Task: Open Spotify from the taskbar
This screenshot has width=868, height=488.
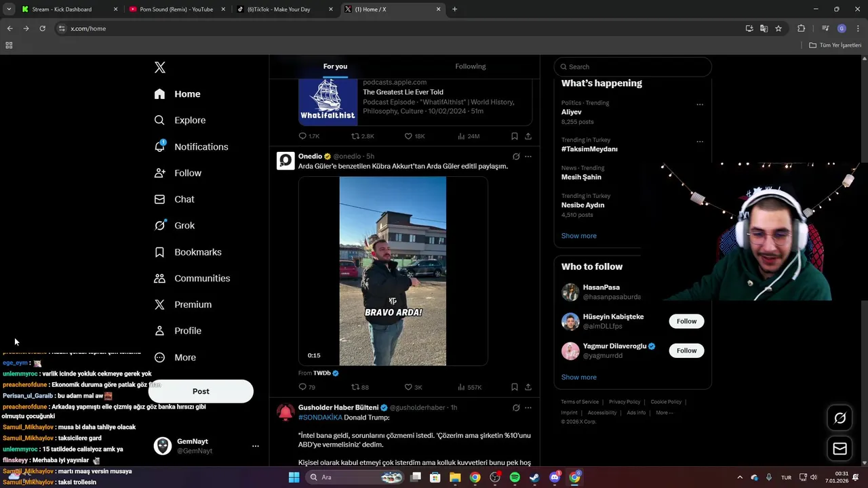Action: 515,477
